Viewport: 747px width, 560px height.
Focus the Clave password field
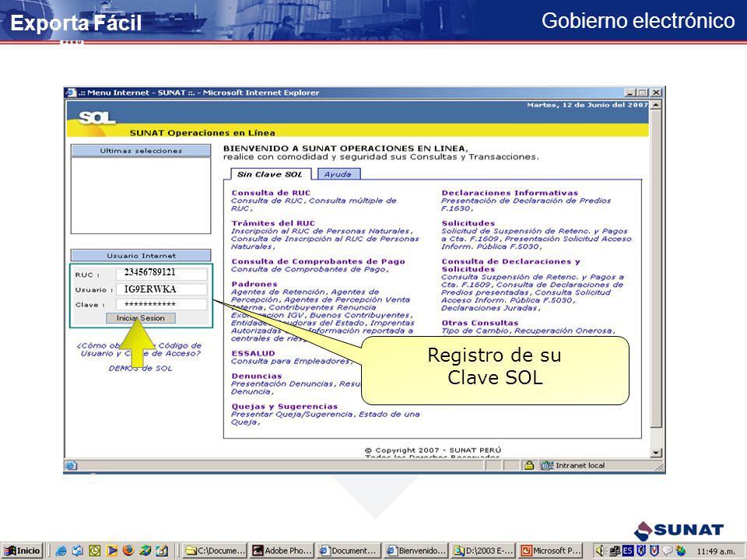click(162, 304)
